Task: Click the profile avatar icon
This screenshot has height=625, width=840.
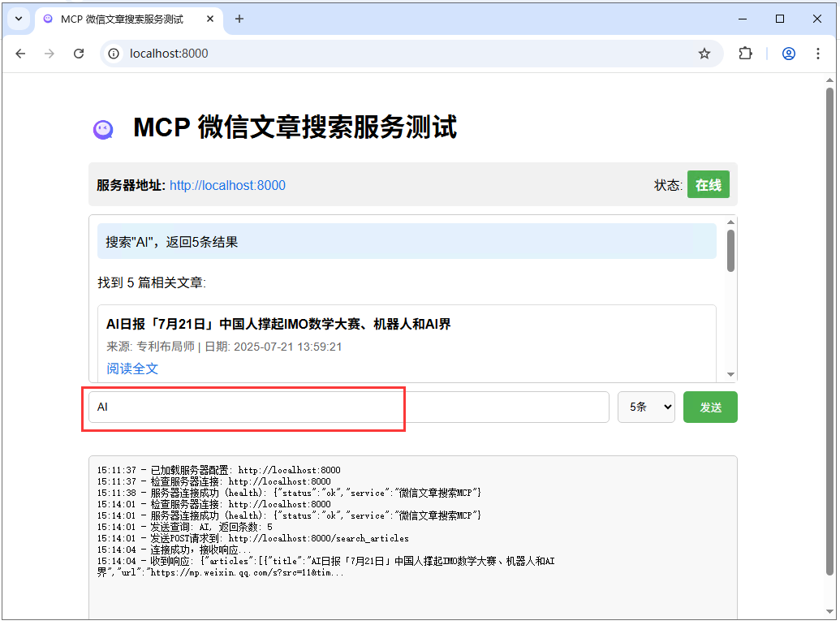Action: 789,54
